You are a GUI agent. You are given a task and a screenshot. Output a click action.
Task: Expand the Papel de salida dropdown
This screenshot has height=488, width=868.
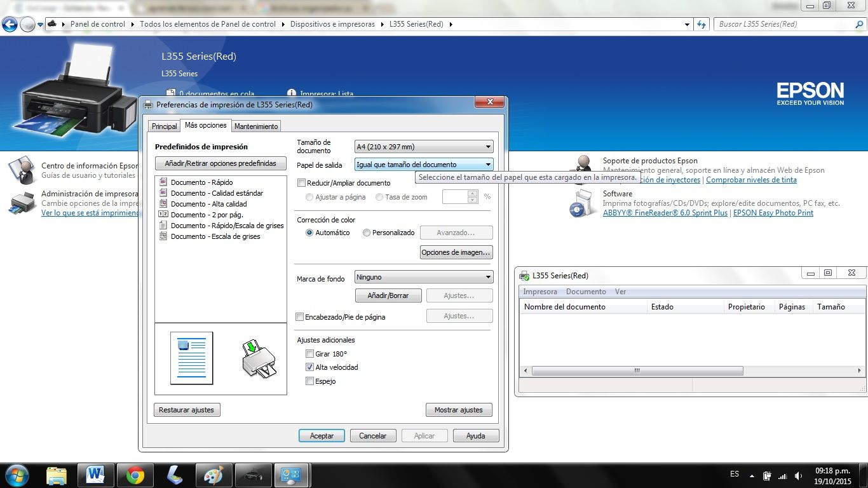[424, 165]
